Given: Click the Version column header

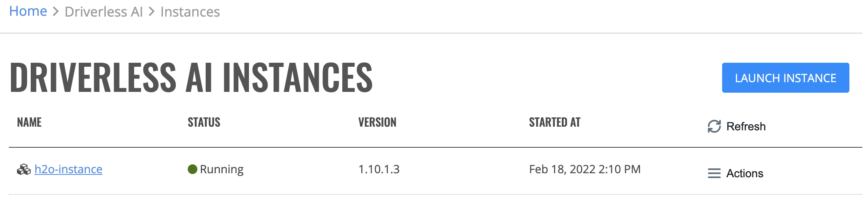Looking at the screenshot, I should point(377,122).
